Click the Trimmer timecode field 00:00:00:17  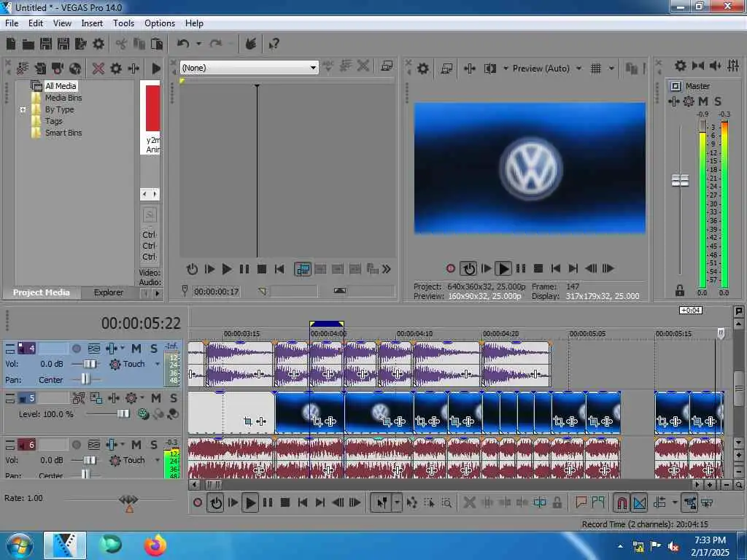tap(216, 291)
